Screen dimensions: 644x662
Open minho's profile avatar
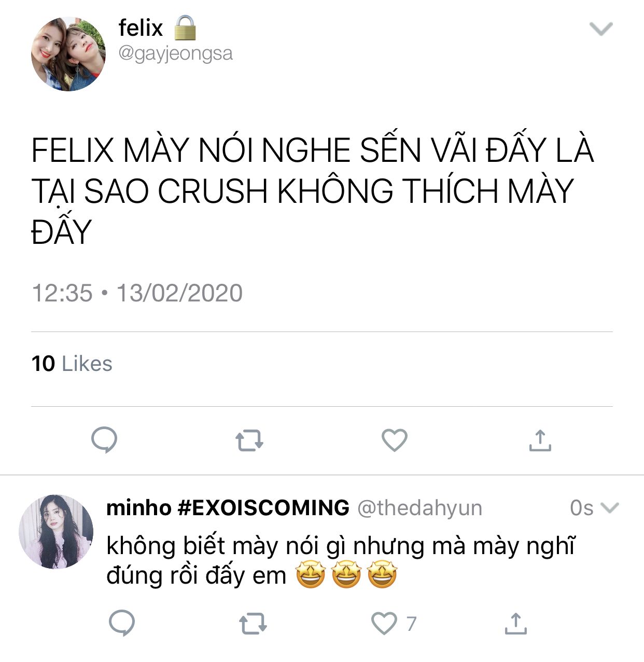56,532
